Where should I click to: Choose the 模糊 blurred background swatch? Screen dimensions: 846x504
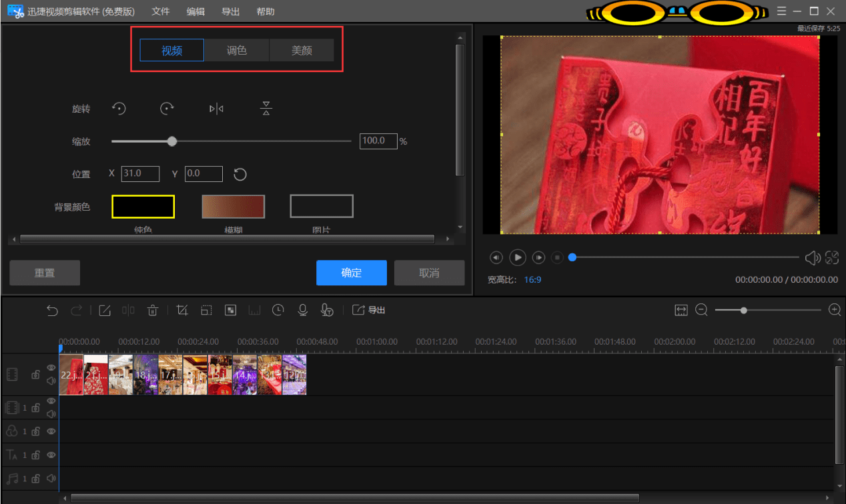234,207
